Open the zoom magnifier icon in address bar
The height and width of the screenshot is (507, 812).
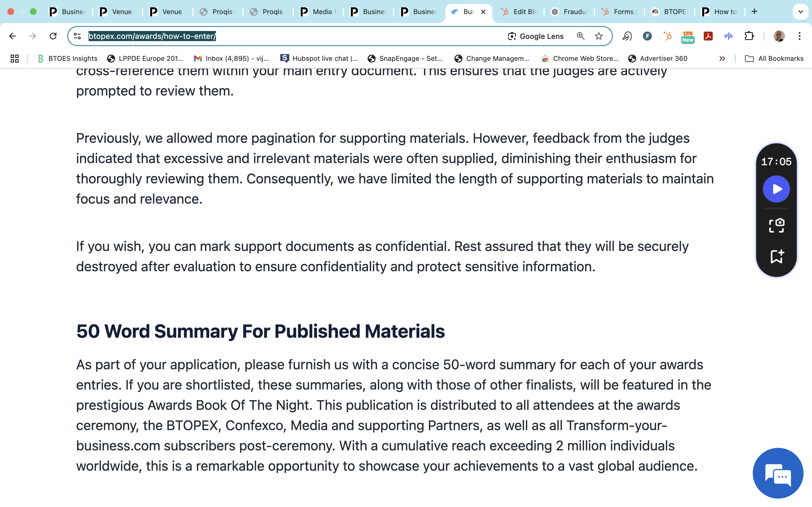[x=581, y=36]
